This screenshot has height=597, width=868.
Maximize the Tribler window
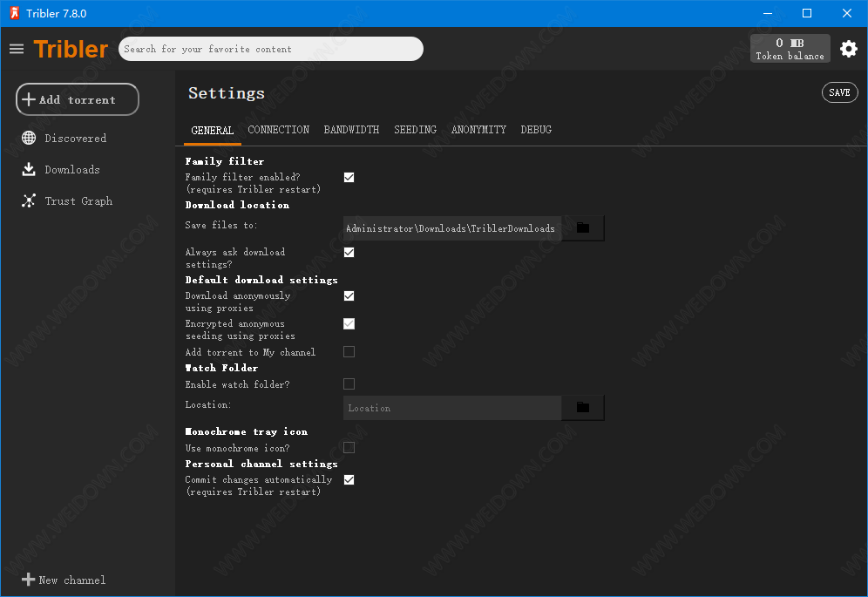[x=807, y=13]
